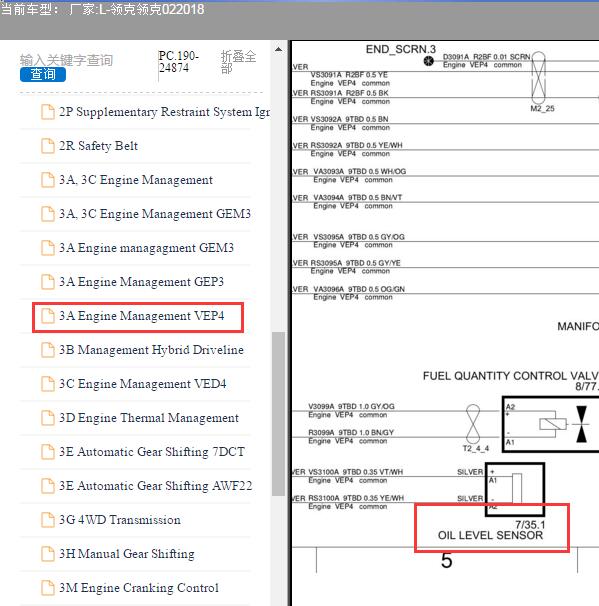Viewport: 599px width, 606px height.
Task: Select 3A, 3C Engine Management GEM3
Action: click(155, 214)
